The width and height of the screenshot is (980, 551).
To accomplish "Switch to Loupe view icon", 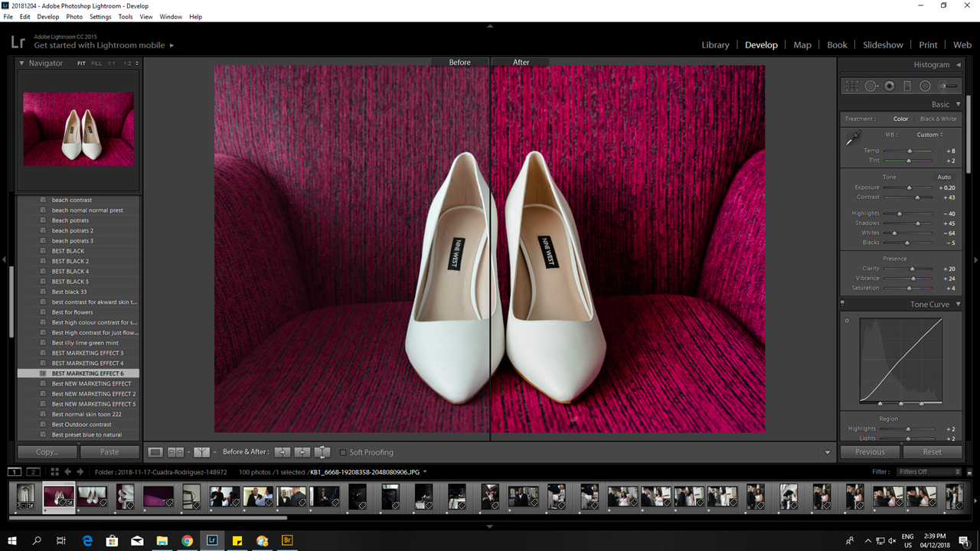I will [155, 452].
